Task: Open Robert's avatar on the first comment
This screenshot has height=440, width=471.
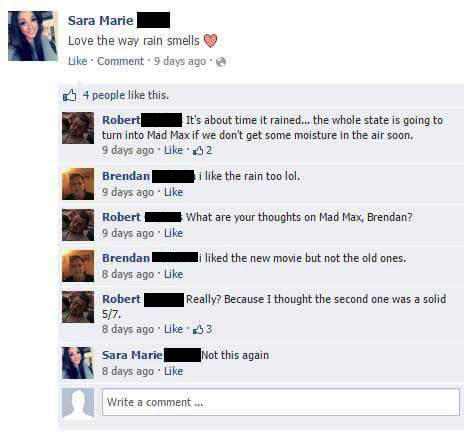Action: 78,128
